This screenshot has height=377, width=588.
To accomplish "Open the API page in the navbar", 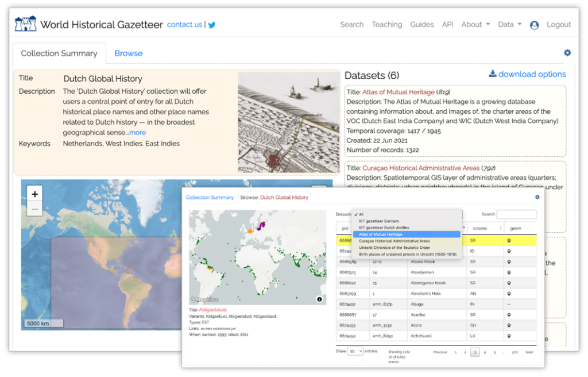I will coord(447,24).
